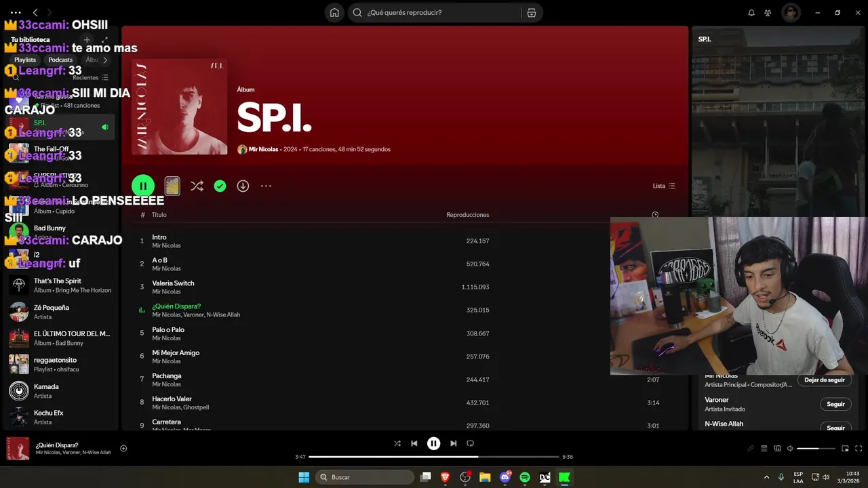Select the track Palo o Palo

(x=168, y=330)
